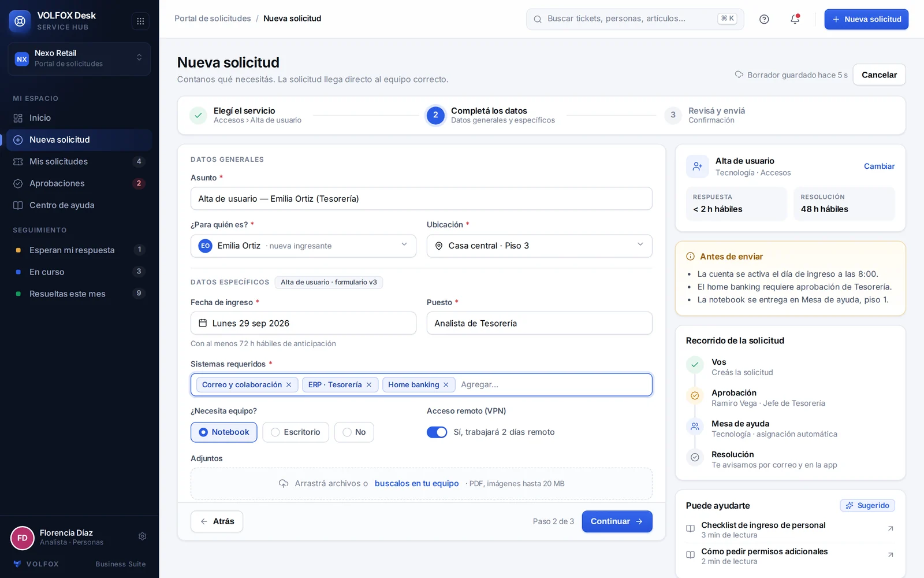
Task: Open the Nexo Retail workspace switcher
Action: [79, 58]
